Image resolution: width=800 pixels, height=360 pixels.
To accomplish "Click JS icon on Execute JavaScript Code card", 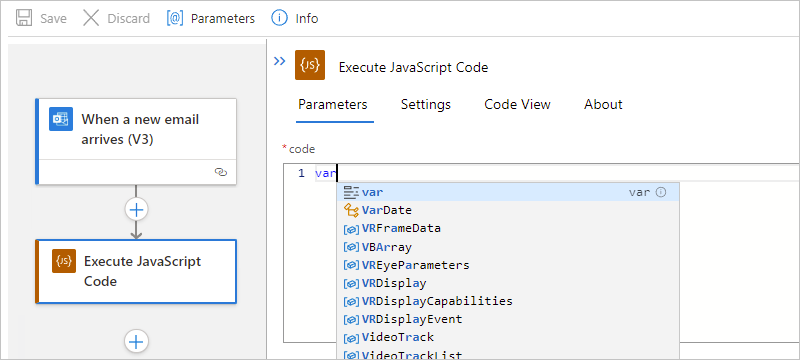I will coord(64,261).
